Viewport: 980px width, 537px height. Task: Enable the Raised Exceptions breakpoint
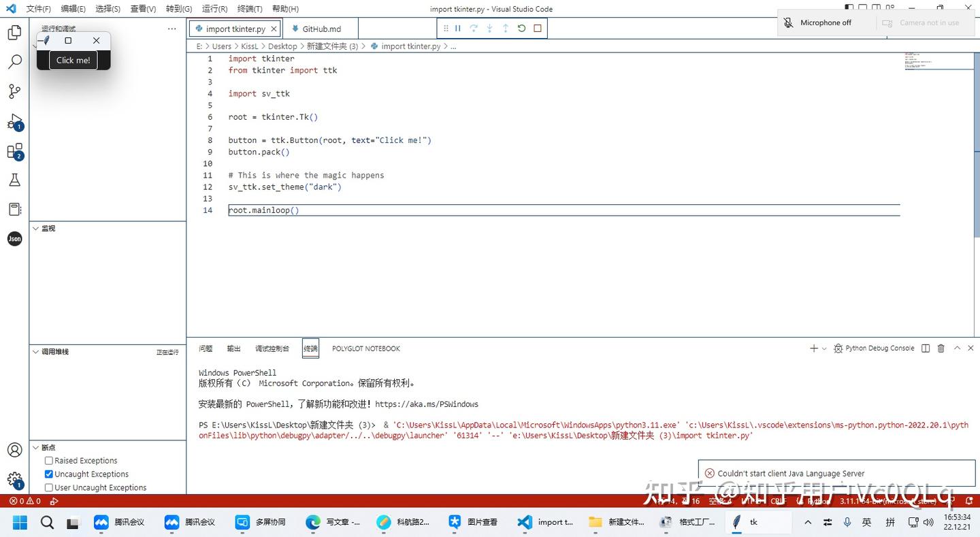point(48,460)
